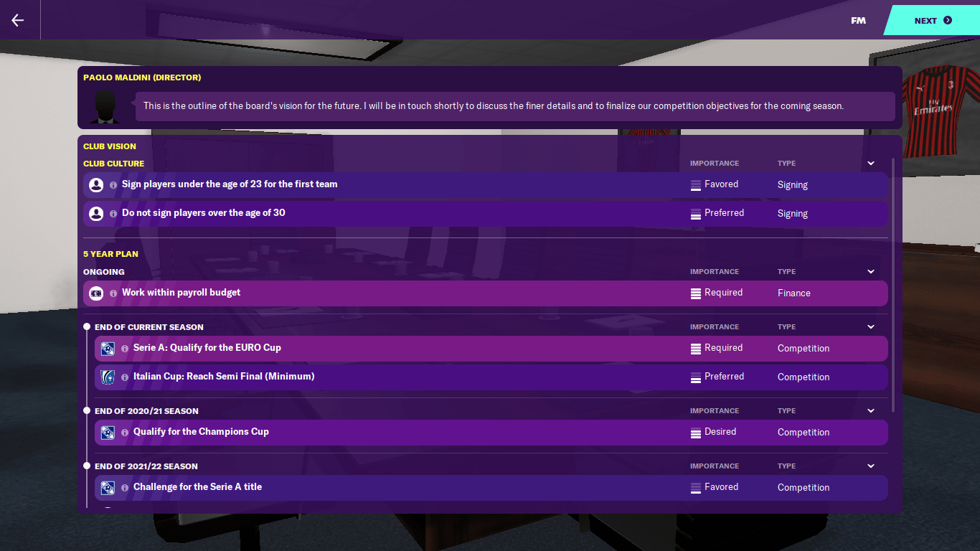The width and height of the screenshot is (980, 551).
Task: Click person icon for over-30 signing row
Action: [x=96, y=213]
